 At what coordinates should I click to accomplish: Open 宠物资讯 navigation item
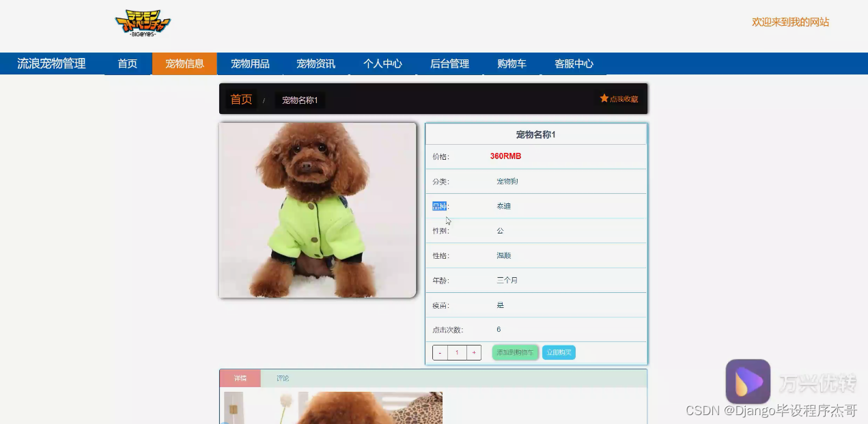coord(316,63)
